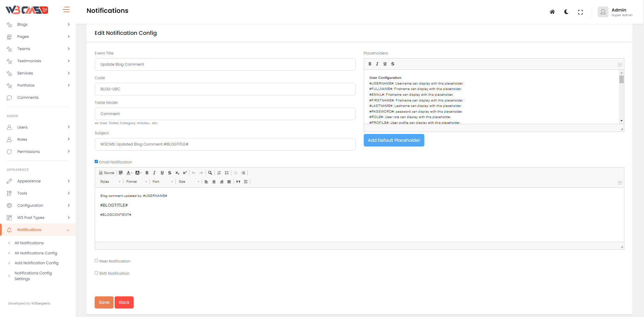Image resolution: width=644 pixels, height=317 pixels.
Task: Apply subscript in email editor toolbar
Action: [x=177, y=173]
